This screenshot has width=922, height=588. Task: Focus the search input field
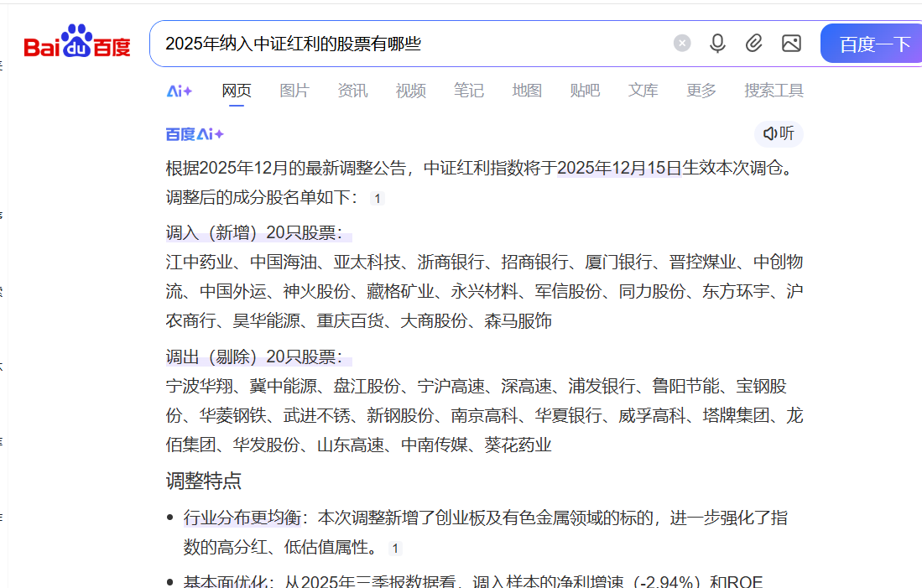click(x=412, y=44)
